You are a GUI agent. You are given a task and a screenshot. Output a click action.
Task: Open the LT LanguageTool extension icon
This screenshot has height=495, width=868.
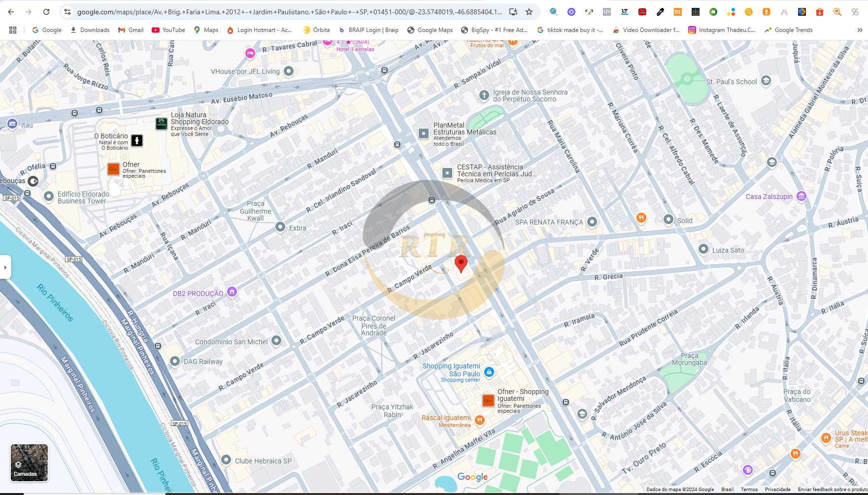[x=625, y=12]
